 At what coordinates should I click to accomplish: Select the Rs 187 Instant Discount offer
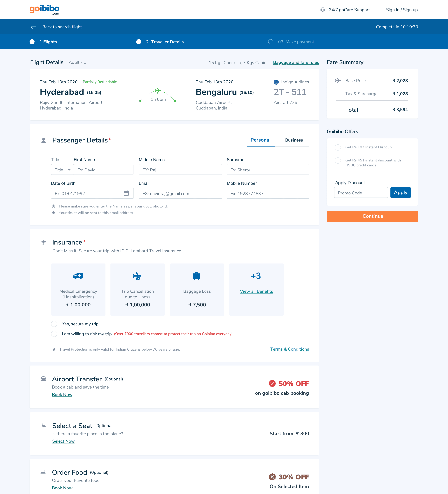pos(338,147)
